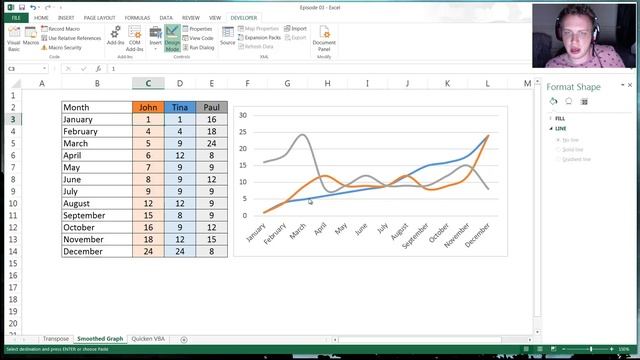Switch to the VIEW tab
This screenshot has width=640, height=360.
pos(215,18)
